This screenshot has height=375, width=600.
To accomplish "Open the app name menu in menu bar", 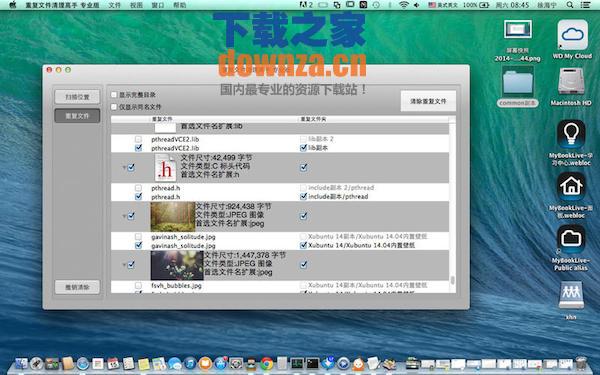I will [62, 5].
